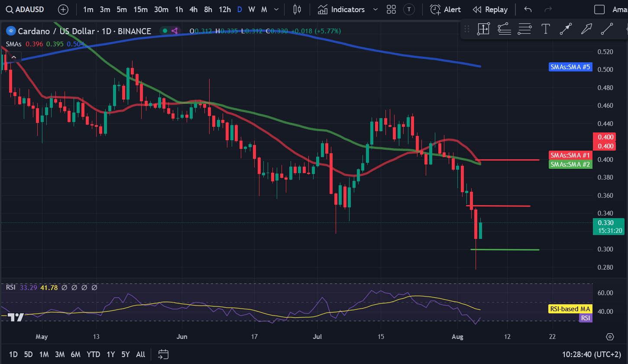Start bar Replay mode
The width and height of the screenshot is (628, 364).
[490, 10]
